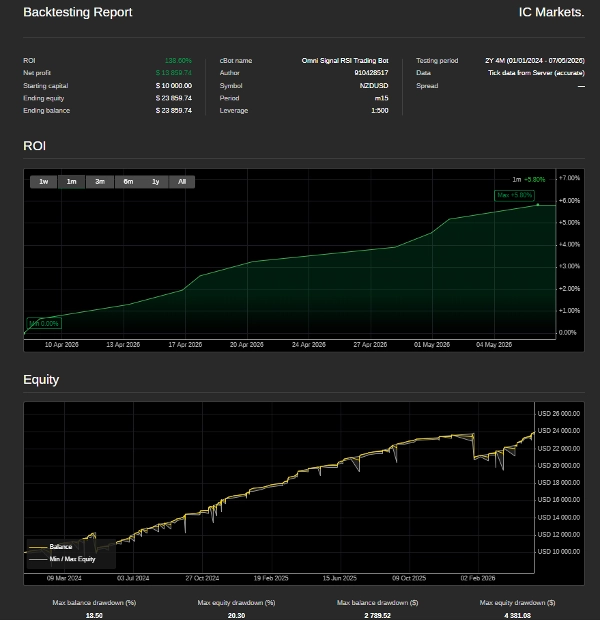This screenshot has width=600, height=620.
Task: Click the 17 Apr 2026 axis label
Action: [185, 345]
